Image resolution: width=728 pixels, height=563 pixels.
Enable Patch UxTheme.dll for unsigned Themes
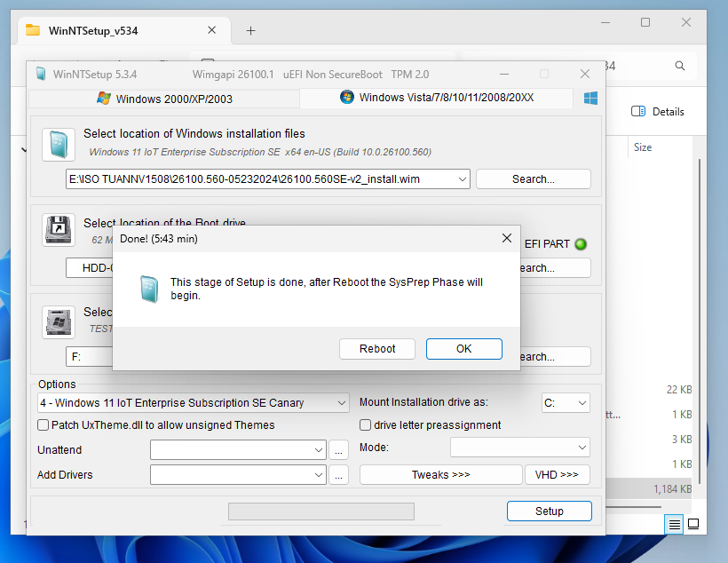pyautogui.click(x=44, y=425)
